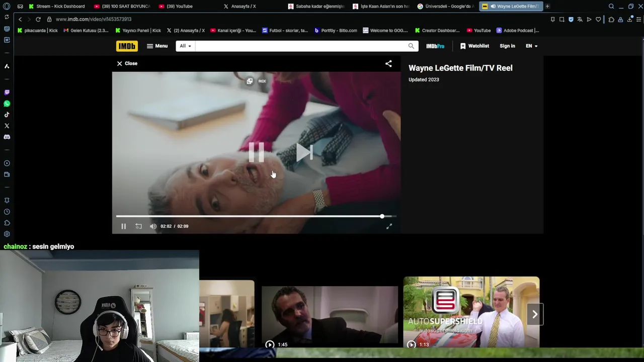This screenshot has height=362, width=644.
Task: Switch to Sabaha kadar eğlenmişler tab
Action: (315, 7)
